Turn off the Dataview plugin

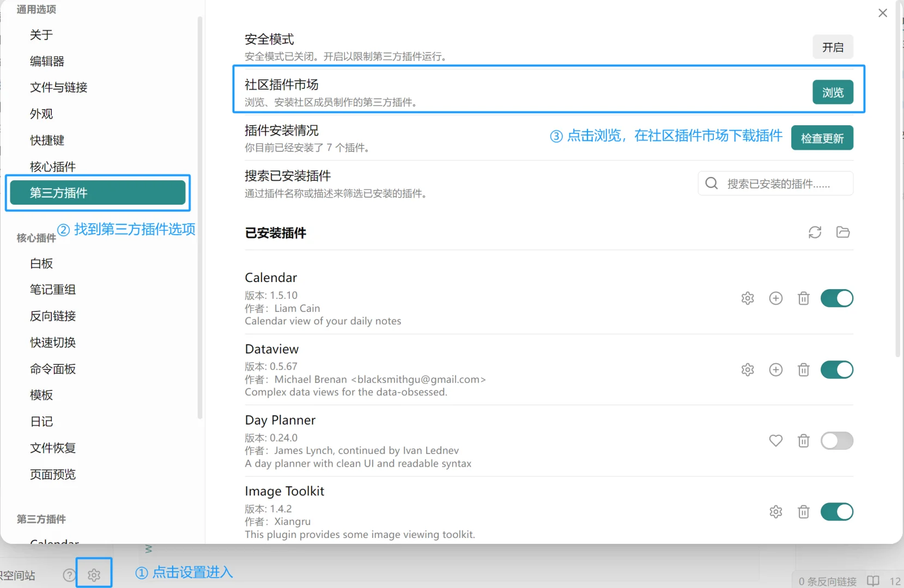[838, 370]
